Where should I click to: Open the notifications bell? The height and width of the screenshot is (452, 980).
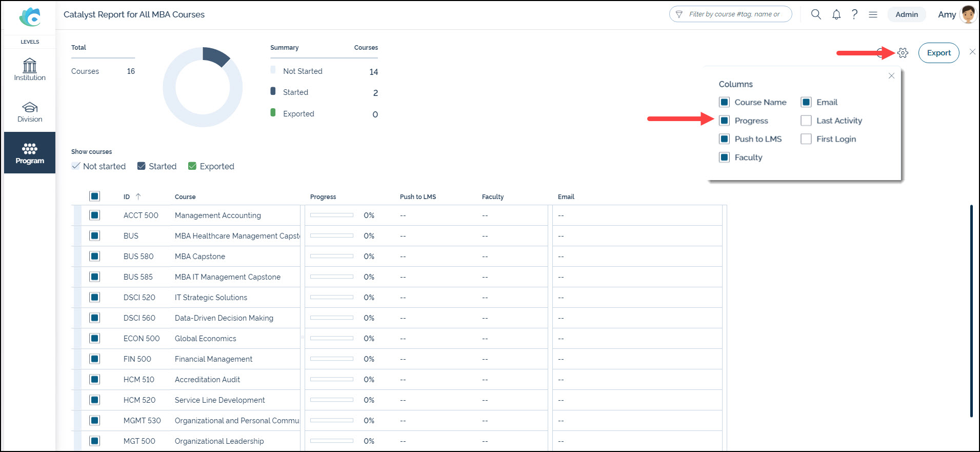(836, 14)
